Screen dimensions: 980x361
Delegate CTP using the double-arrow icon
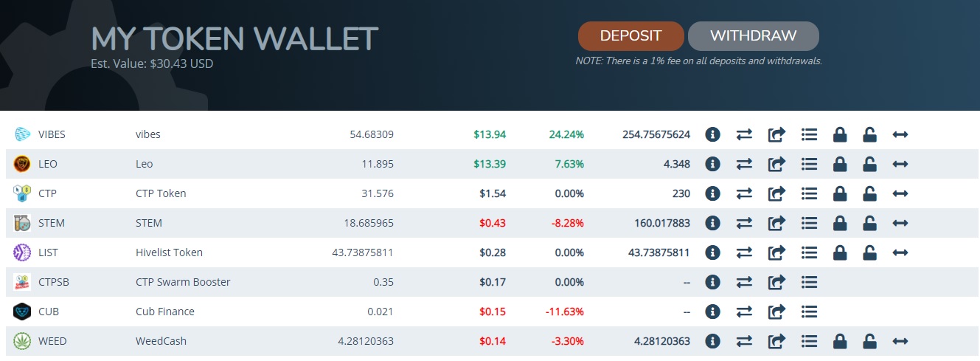click(x=900, y=193)
